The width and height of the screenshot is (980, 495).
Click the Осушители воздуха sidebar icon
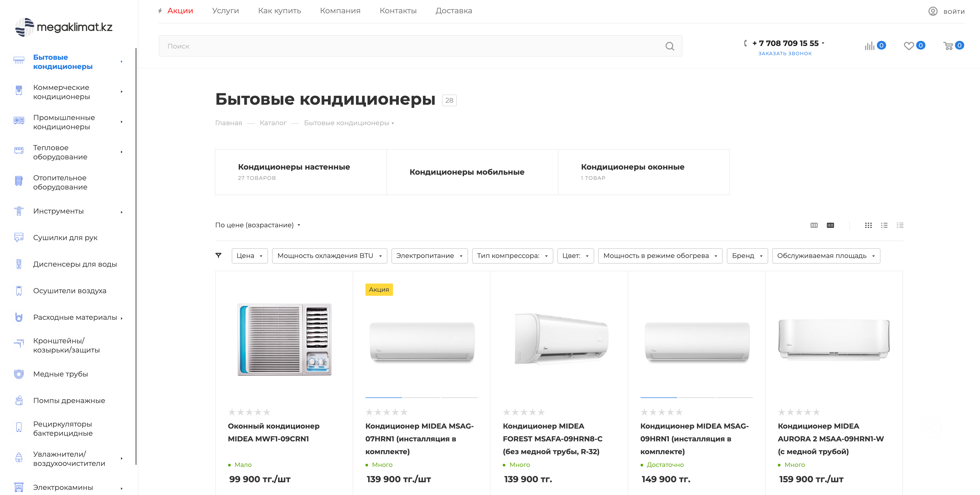click(19, 290)
